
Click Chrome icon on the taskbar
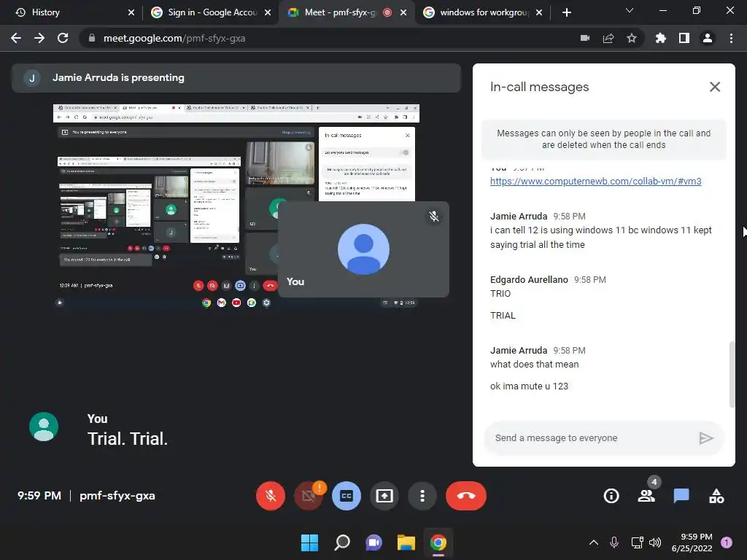[x=438, y=542]
